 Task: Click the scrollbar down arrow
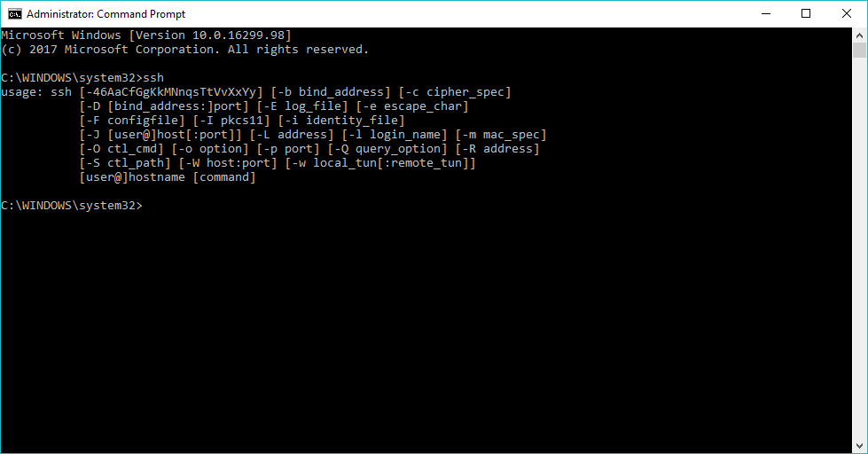(x=859, y=446)
